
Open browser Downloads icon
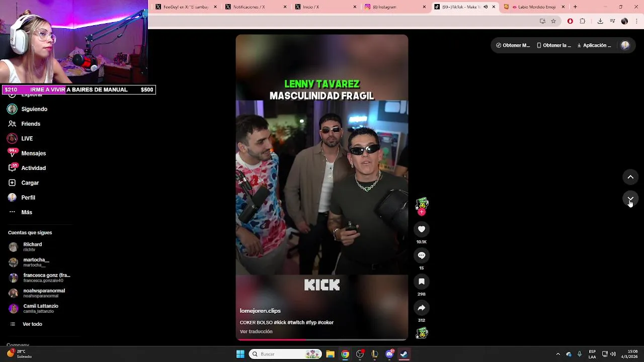click(600, 21)
